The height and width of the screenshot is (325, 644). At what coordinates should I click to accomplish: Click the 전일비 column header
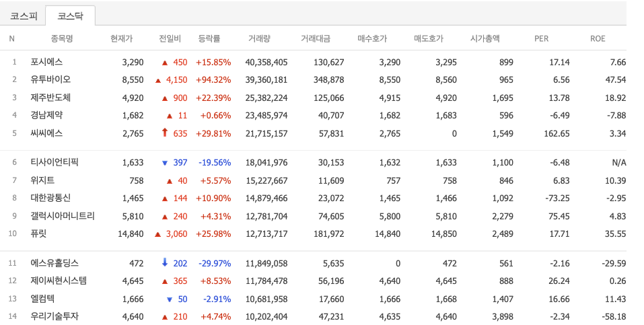(x=170, y=38)
